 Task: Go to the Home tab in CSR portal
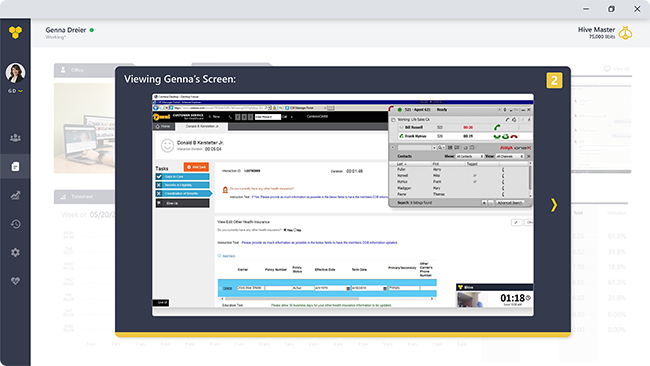pyautogui.click(x=163, y=126)
